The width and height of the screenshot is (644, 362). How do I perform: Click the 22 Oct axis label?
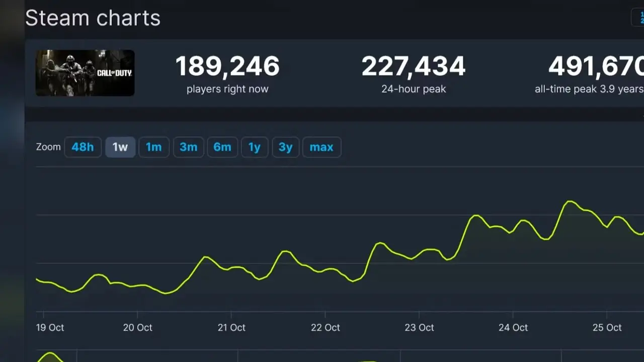[325, 327]
